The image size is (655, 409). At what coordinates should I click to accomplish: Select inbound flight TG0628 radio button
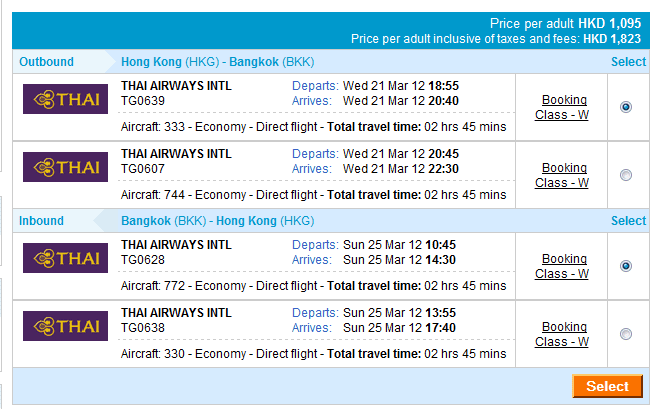coord(626,266)
